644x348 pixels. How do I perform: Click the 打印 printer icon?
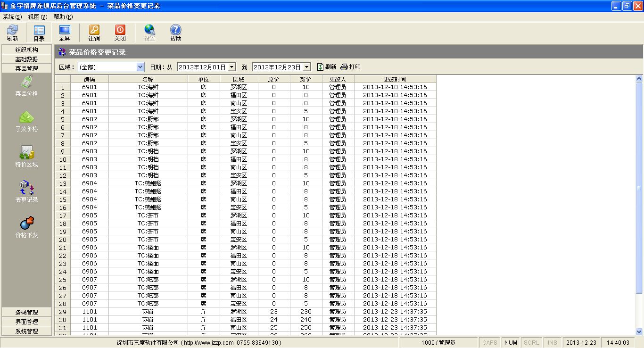[350, 67]
